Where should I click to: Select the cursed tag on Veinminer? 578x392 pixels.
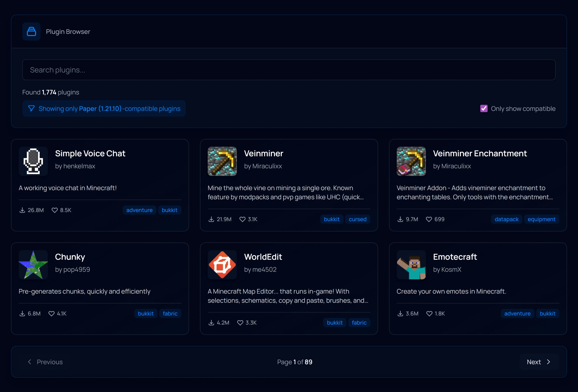click(357, 219)
